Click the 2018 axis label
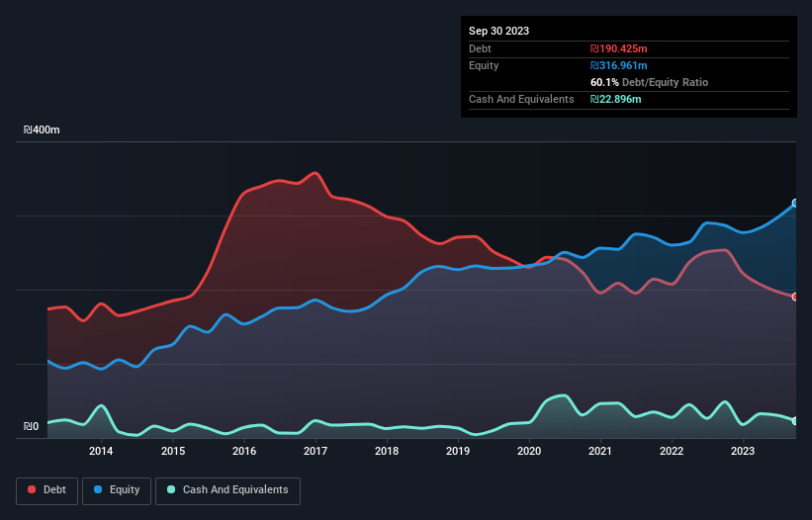This screenshot has width=812, height=520. coord(387,451)
